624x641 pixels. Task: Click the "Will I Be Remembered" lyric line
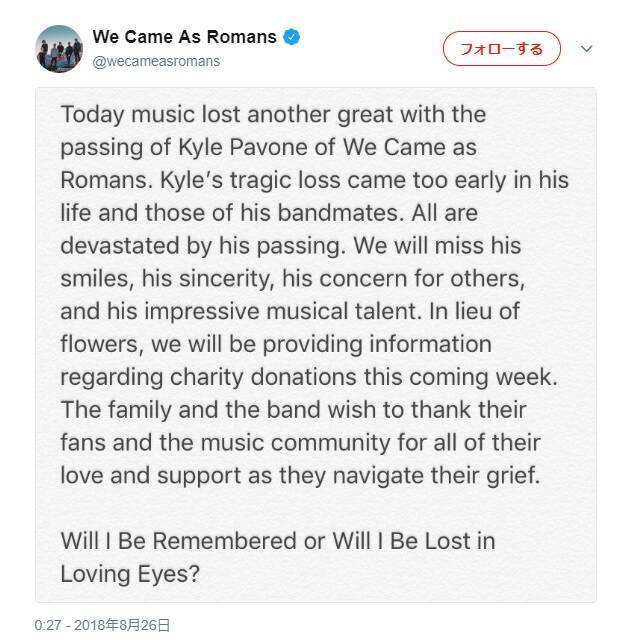click(x=278, y=541)
